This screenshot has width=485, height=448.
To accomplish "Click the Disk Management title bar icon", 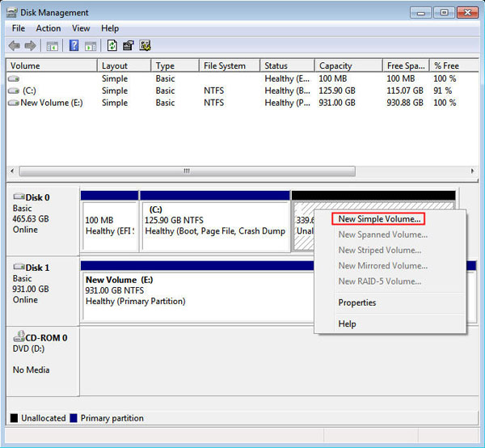I will point(12,13).
